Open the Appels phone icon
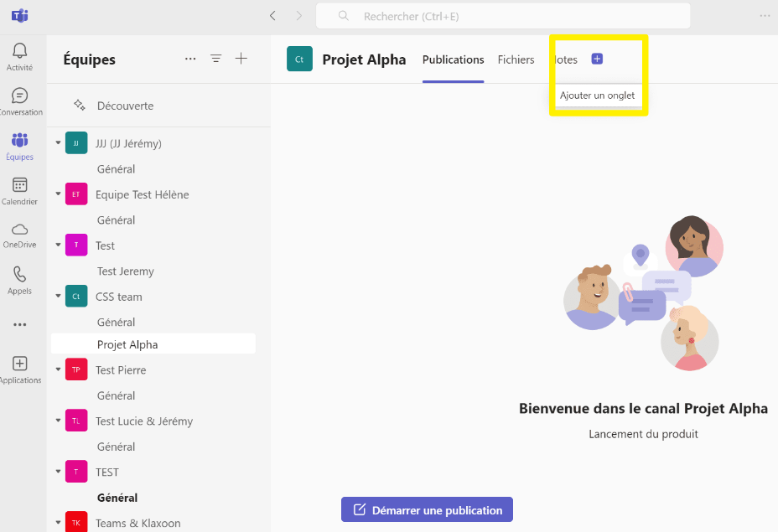This screenshot has height=532, width=778. tap(19, 281)
